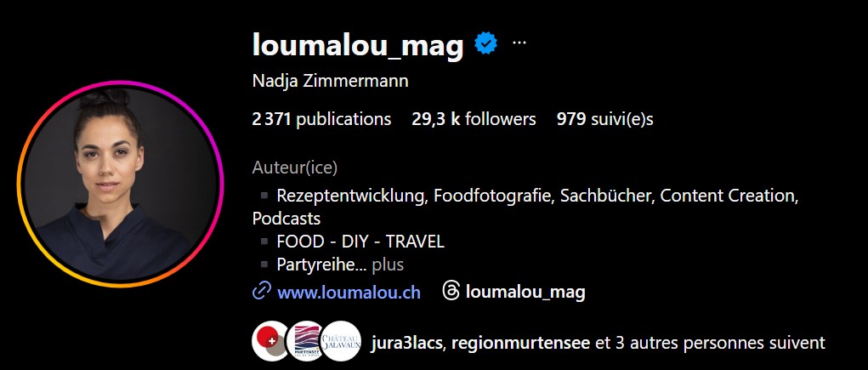
Task: Click the Auteur(ice) category label
Action: 295,168
